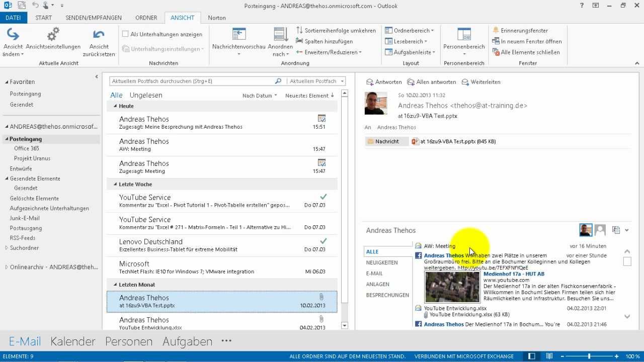Open Lesebereich dropdown
Image resolution: width=644 pixels, height=362 pixels.
[406, 41]
